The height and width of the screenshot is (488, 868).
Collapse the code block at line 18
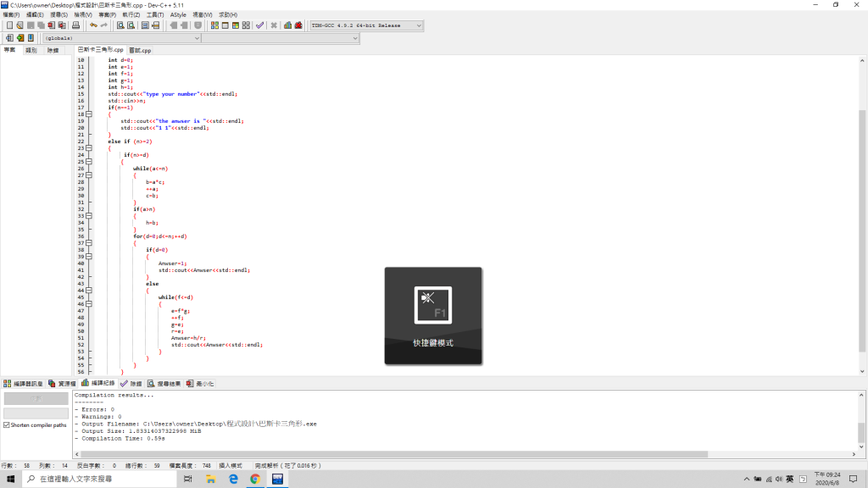[88, 114]
